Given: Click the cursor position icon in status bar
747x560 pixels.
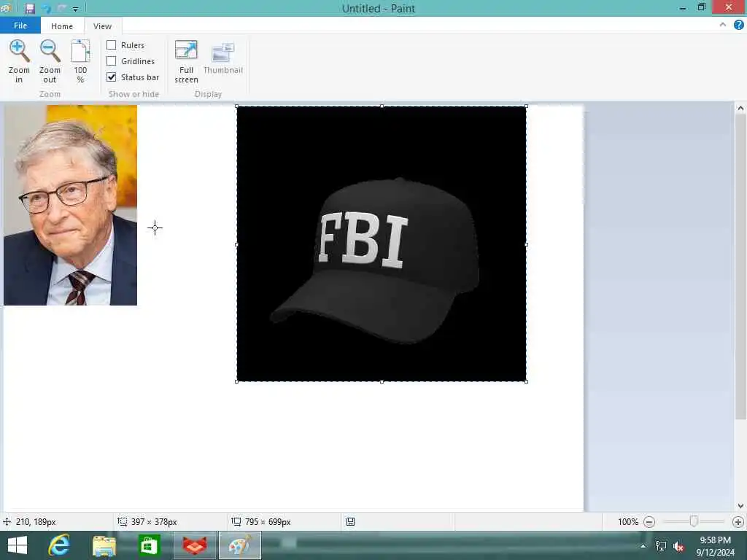Looking at the screenshot, I should point(7,522).
